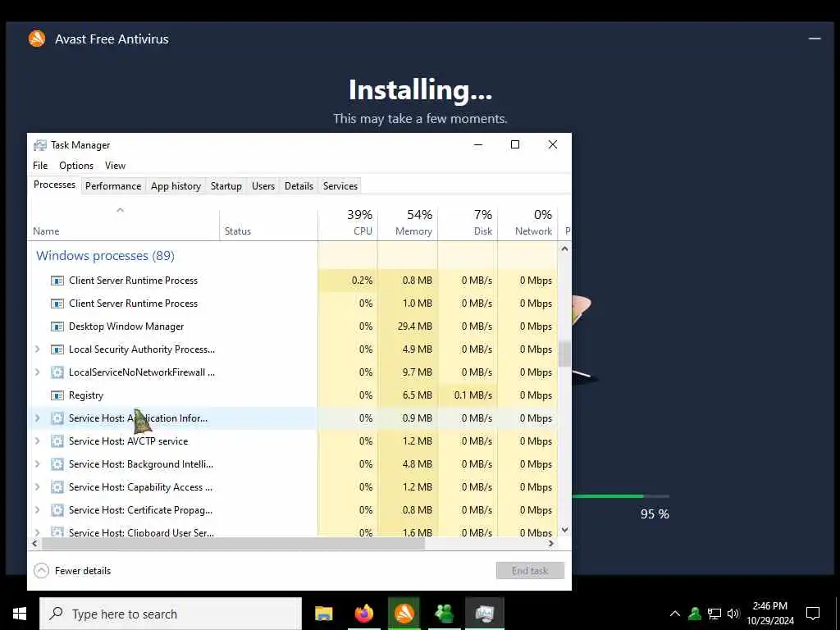840x630 pixels.
Task: Open the View menu
Action: pos(115,166)
